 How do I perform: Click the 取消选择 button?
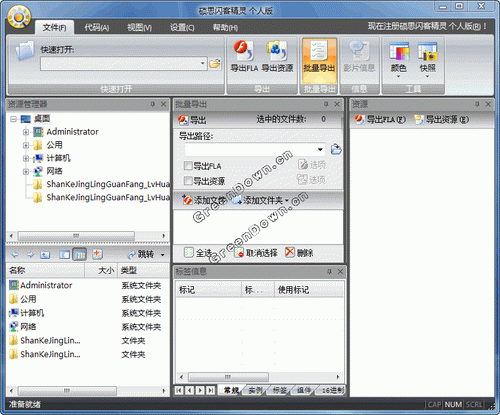point(256,253)
